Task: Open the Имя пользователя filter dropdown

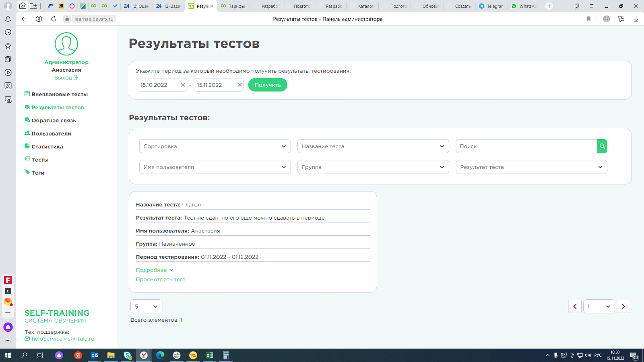Action: (x=215, y=167)
